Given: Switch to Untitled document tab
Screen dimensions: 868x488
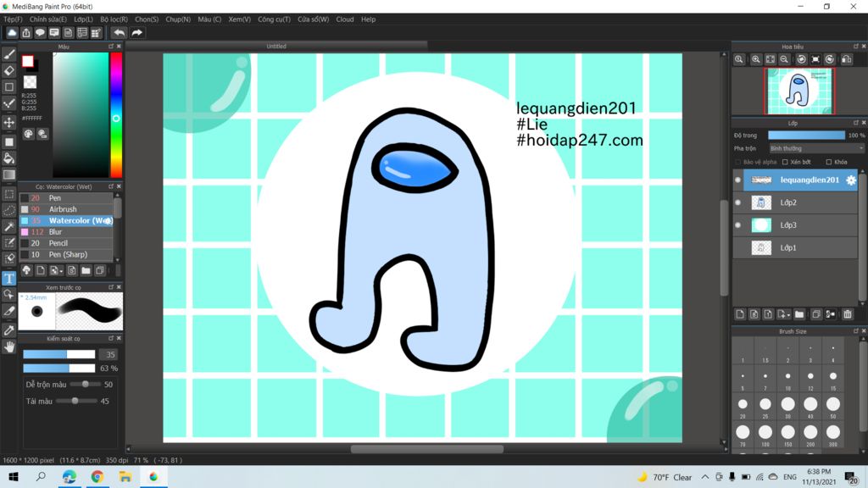Looking at the screenshot, I should (276, 47).
